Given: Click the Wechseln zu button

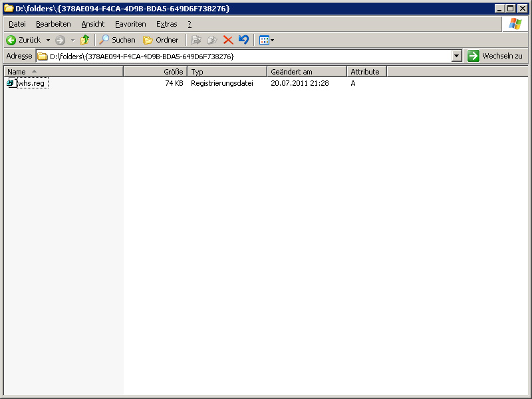Looking at the screenshot, I should (x=495, y=57).
